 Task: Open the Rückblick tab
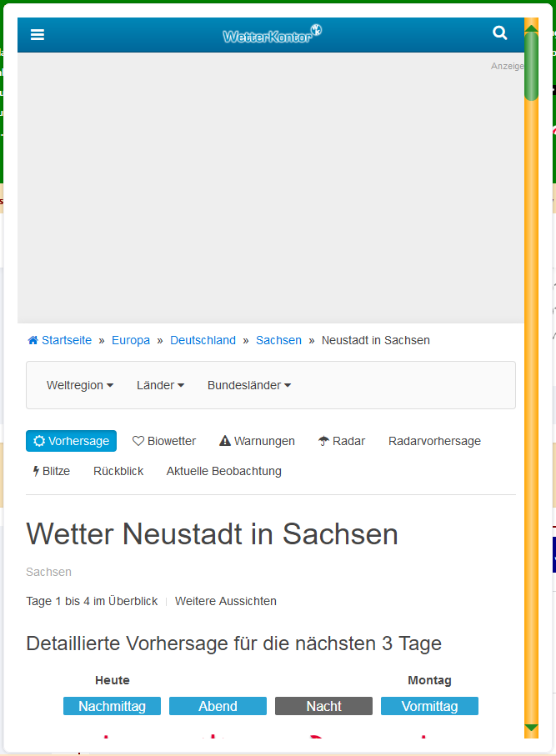tap(118, 471)
